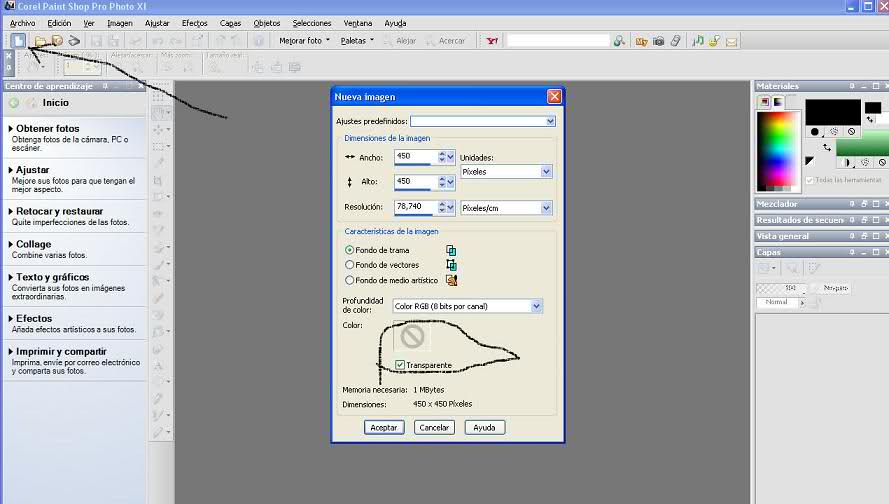This screenshot has height=504, width=889.
Task: Toggle foreground material transparent button
Action: (x=851, y=132)
